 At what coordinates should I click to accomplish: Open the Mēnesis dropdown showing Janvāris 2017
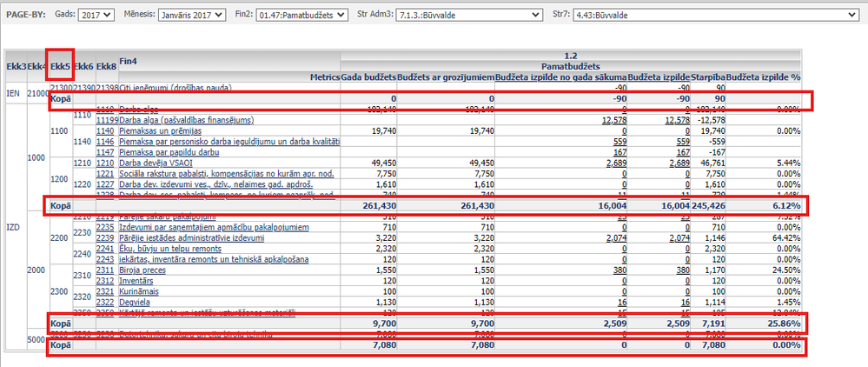(x=192, y=15)
